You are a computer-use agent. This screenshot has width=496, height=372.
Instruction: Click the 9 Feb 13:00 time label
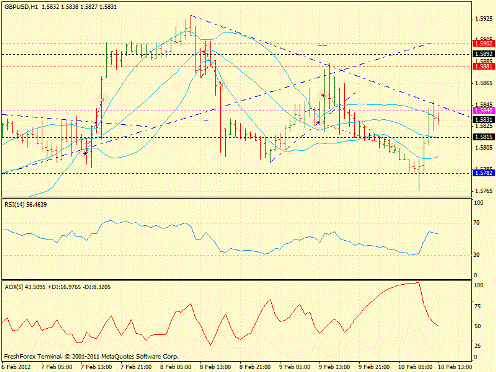(x=335, y=367)
